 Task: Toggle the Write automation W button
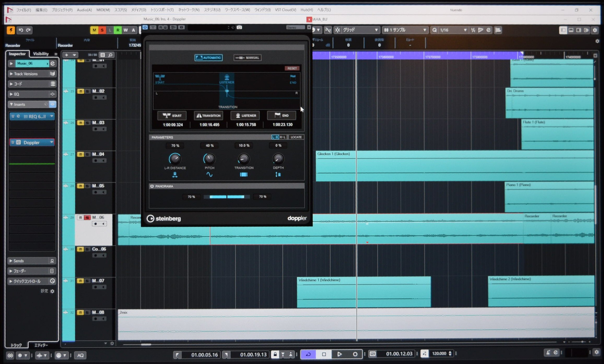126,30
